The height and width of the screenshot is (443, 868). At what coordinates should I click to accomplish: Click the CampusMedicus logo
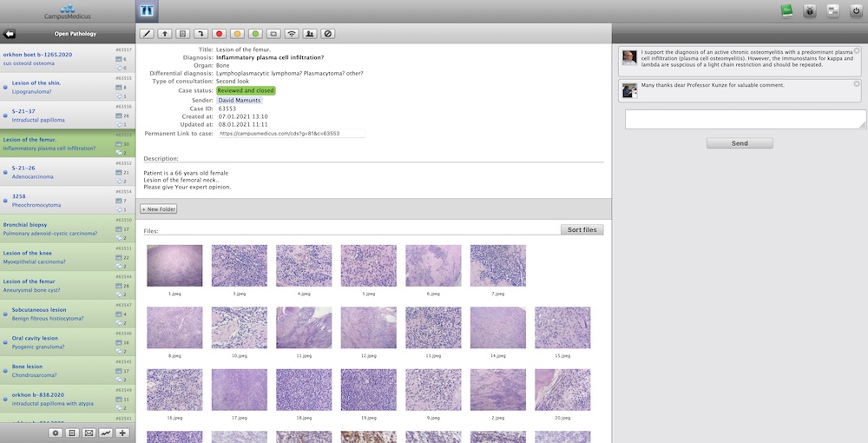68,11
